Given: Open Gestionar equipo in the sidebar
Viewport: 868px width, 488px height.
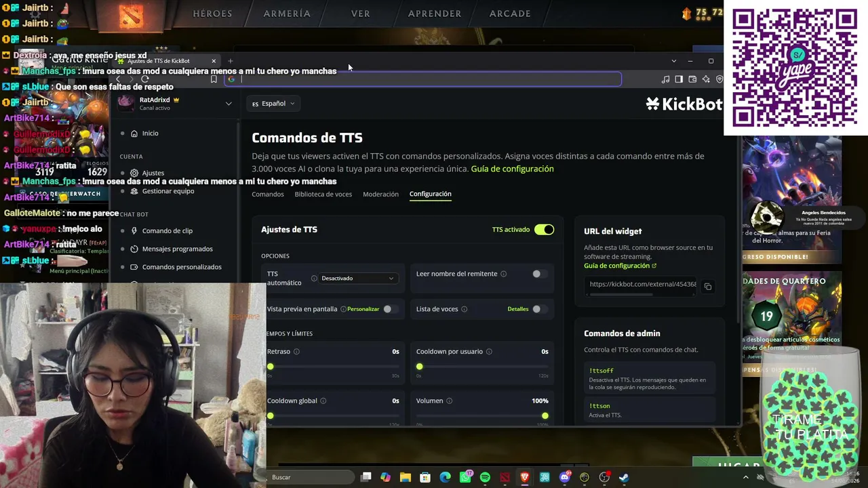Looking at the screenshot, I should tap(168, 191).
